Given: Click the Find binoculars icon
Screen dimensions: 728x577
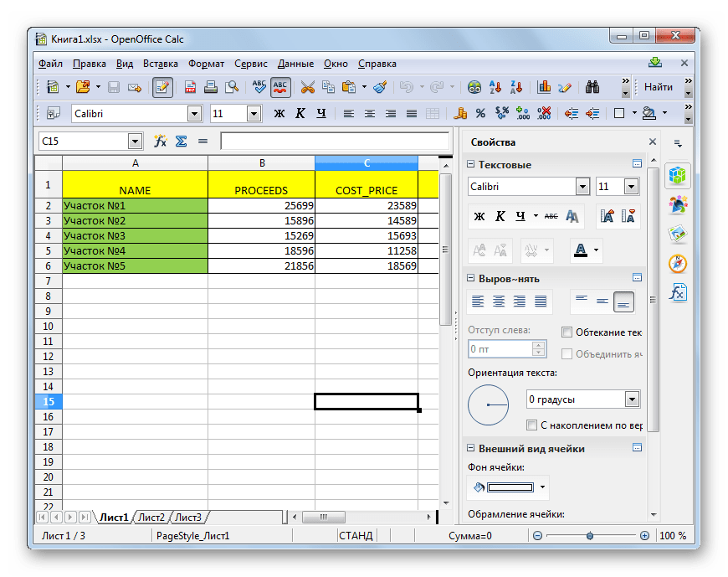Looking at the screenshot, I should (x=593, y=86).
